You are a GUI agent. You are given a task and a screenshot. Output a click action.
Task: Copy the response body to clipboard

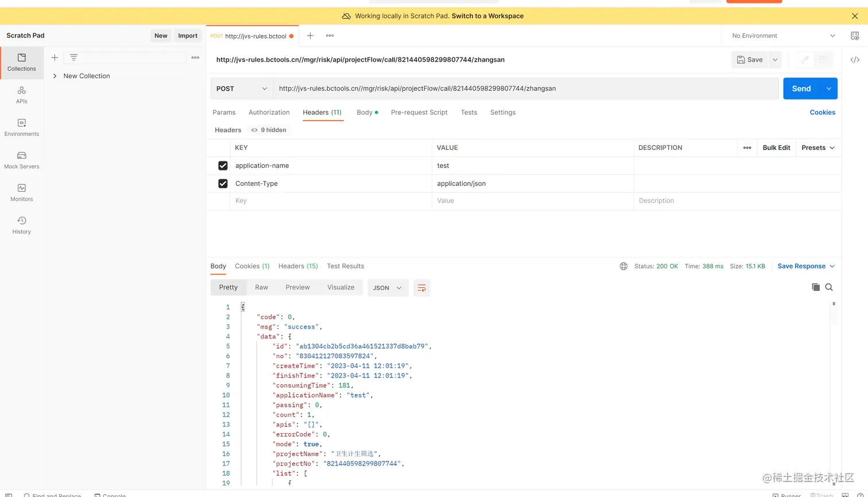tap(816, 287)
